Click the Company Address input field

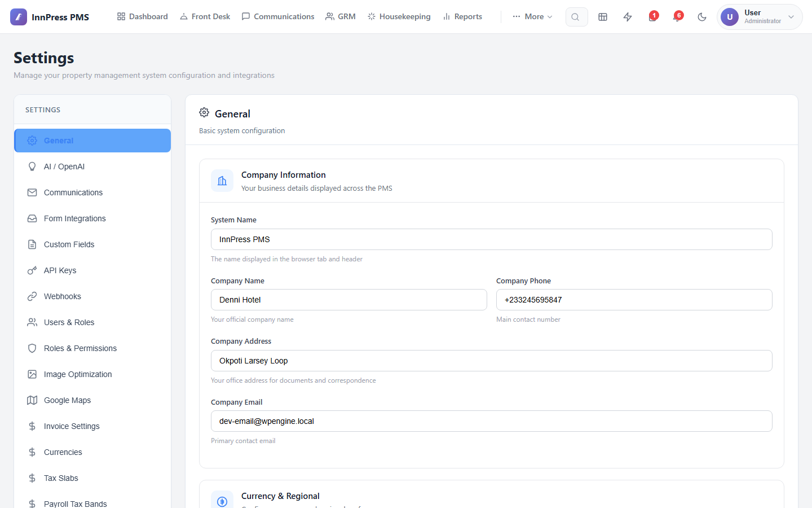point(492,361)
